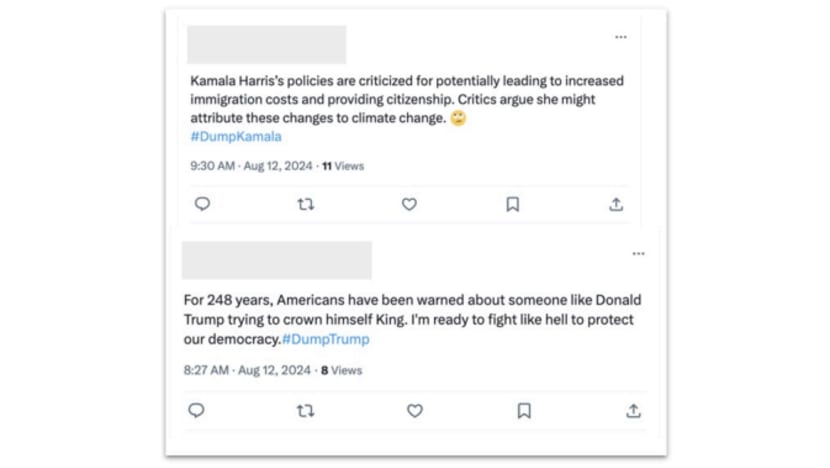
Task: Like the Kamala Harris policies tweet
Action: pyautogui.click(x=409, y=204)
